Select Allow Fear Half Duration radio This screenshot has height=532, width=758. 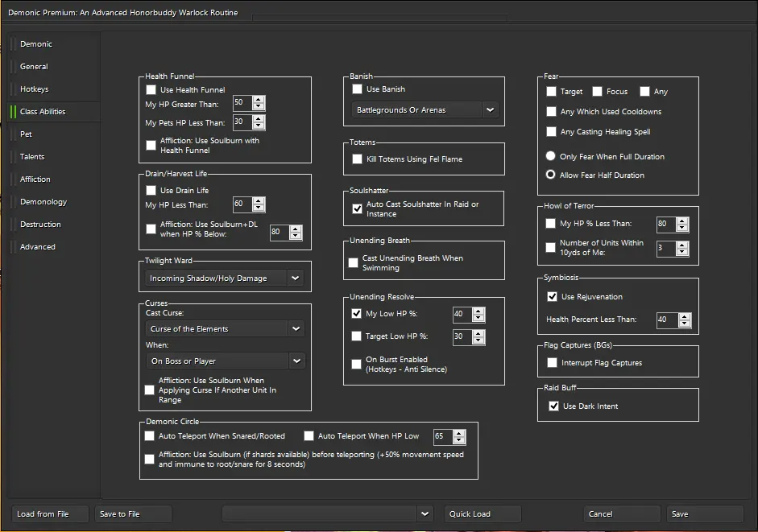click(551, 175)
